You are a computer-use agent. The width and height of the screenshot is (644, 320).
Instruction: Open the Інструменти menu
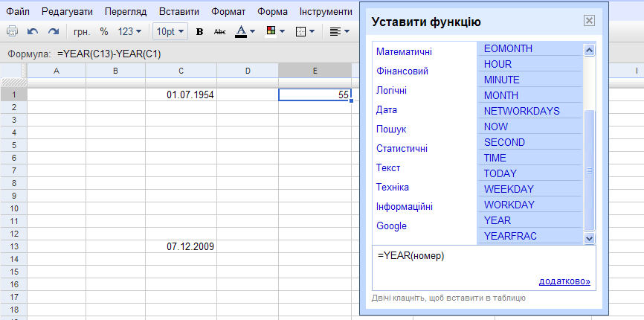coord(326,11)
